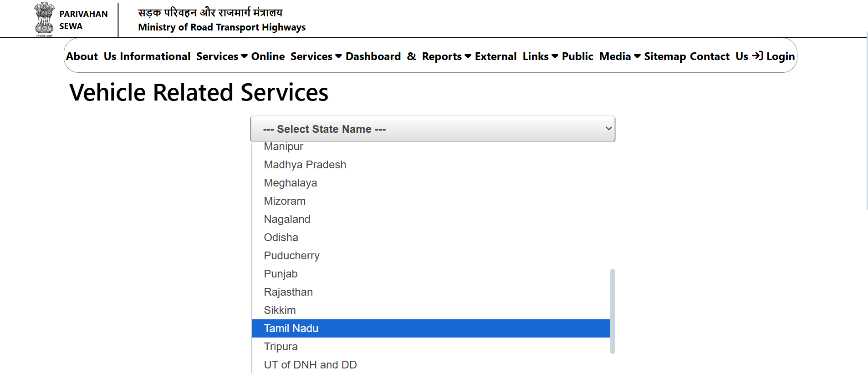Viewport: 868px width, 373px height.
Task: Expand Dashboard & Reports menu arrow
Action: (x=468, y=56)
